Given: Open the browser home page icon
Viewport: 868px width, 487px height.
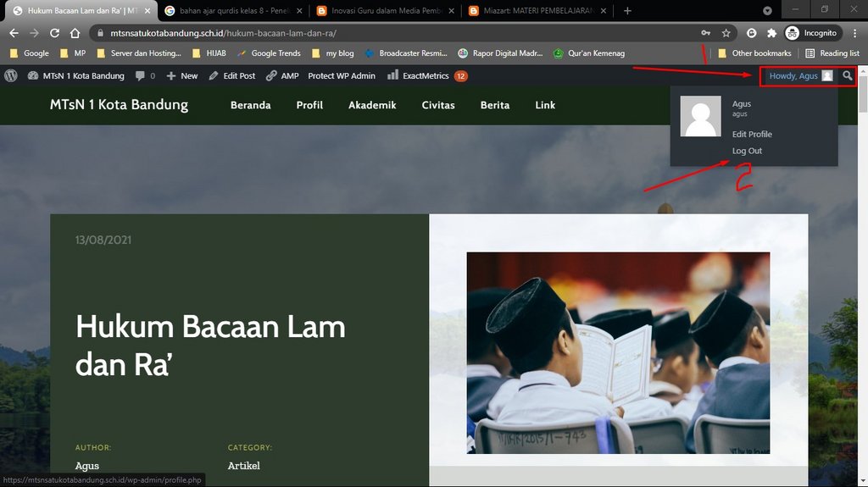Looking at the screenshot, I should click(x=75, y=33).
